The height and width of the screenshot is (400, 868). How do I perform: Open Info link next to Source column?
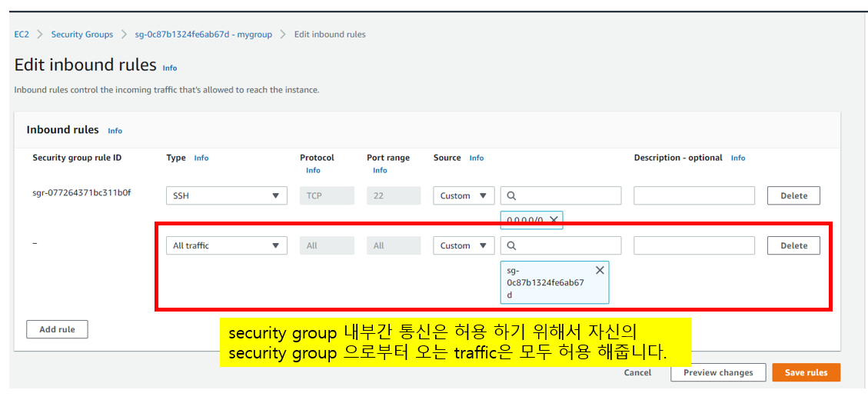click(477, 158)
